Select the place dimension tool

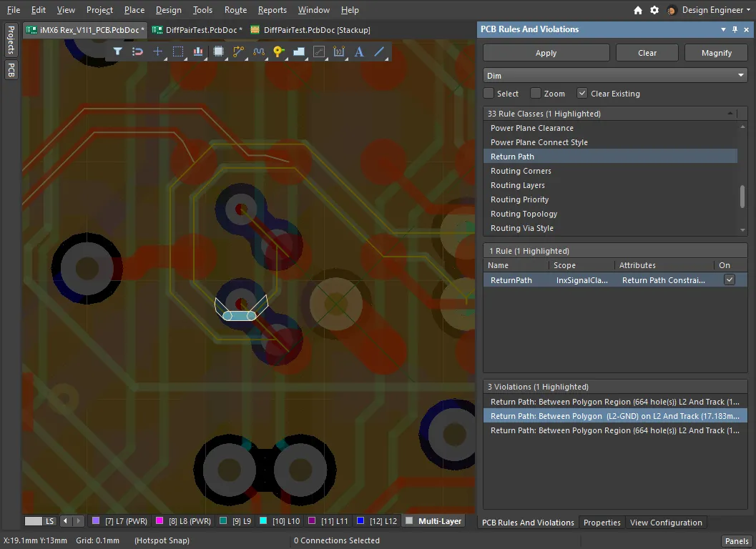click(339, 51)
